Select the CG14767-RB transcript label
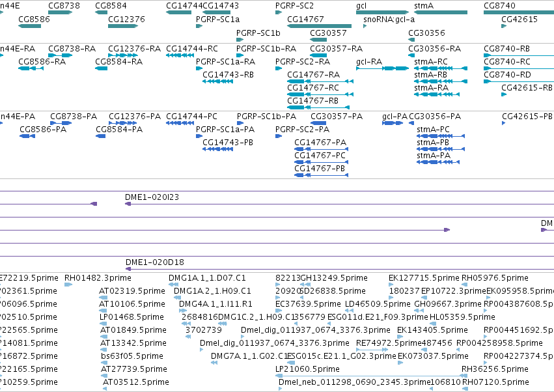 click(312, 101)
